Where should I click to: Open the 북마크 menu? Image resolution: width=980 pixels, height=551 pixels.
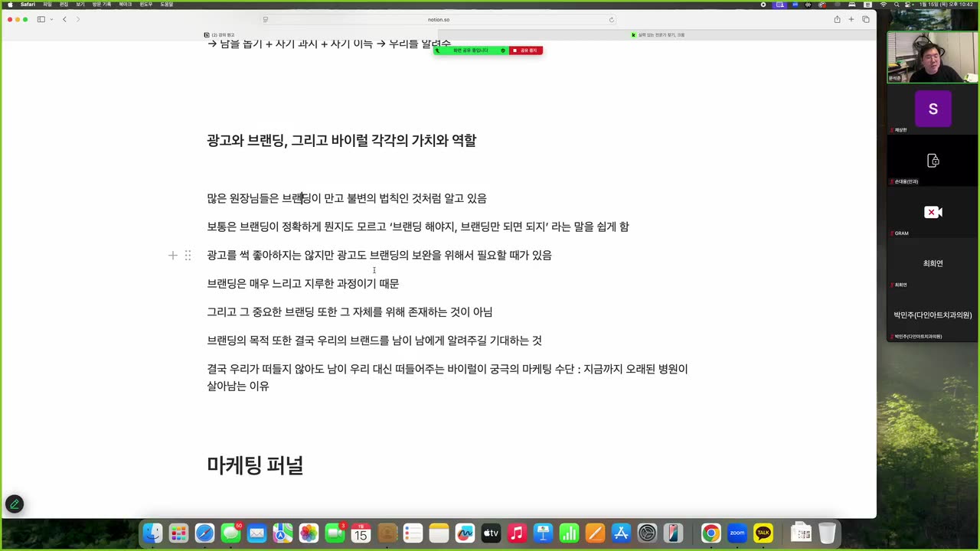tap(125, 5)
